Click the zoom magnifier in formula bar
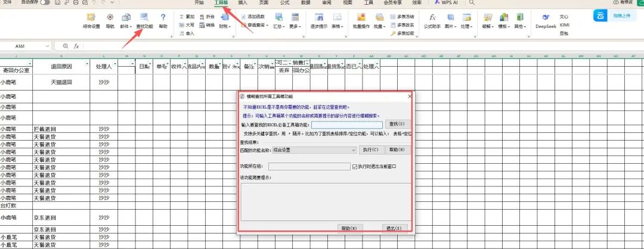 (x=66, y=46)
